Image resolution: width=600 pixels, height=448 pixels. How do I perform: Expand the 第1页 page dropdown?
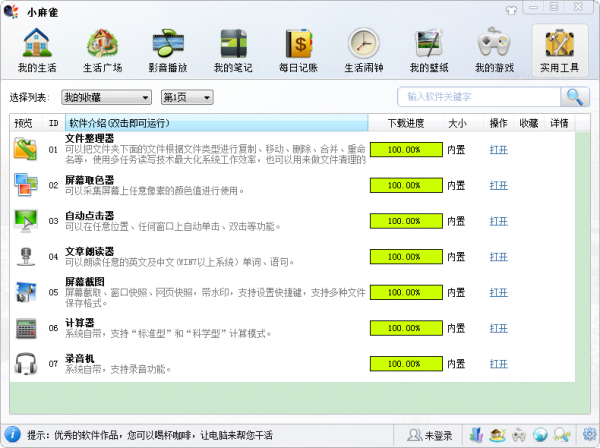187,97
